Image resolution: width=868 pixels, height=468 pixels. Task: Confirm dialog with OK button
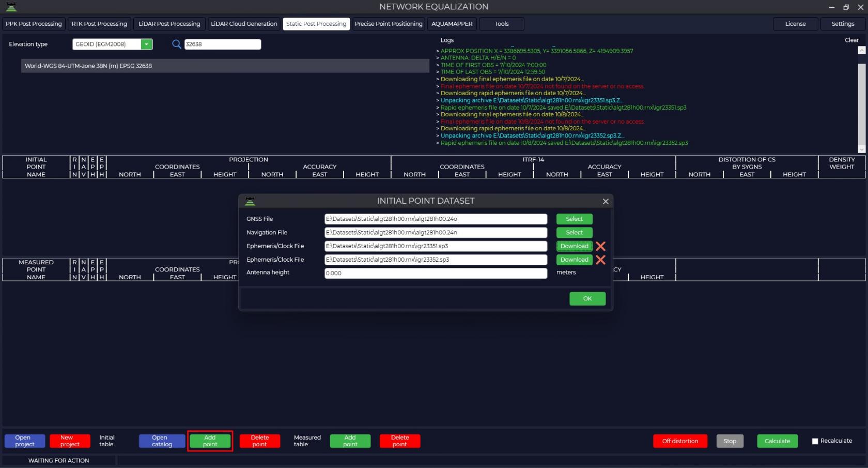(587, 298)
